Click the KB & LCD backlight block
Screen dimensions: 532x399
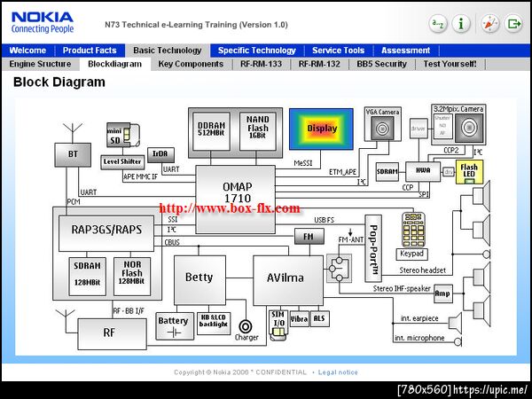point(214,324)
